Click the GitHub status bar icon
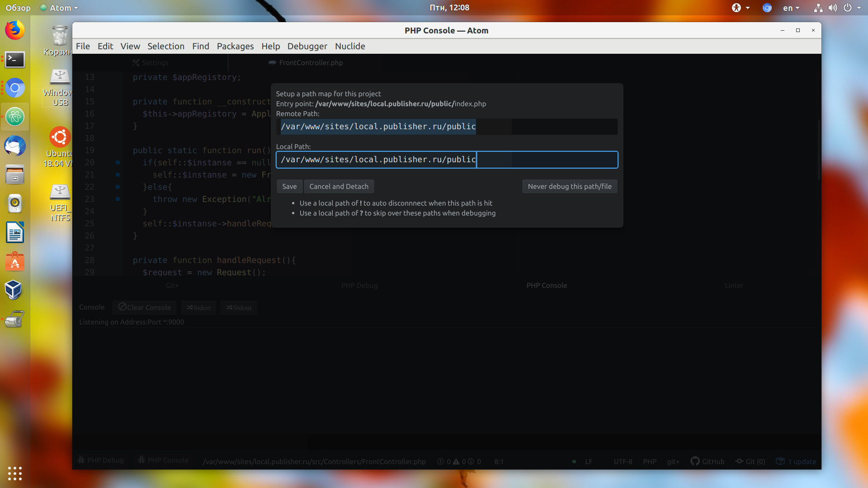Screen dimensions: 868x488 (708, 461)
